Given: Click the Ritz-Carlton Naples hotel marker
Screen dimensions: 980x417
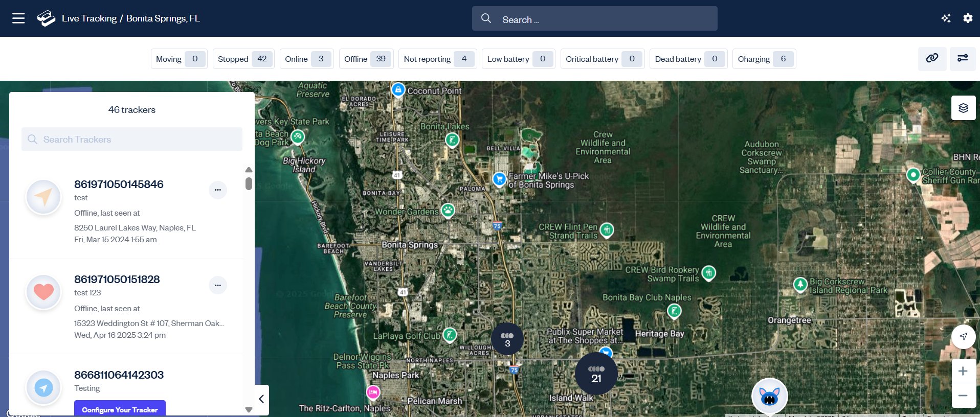Looking at the screenshot, I should coord(373,392).
